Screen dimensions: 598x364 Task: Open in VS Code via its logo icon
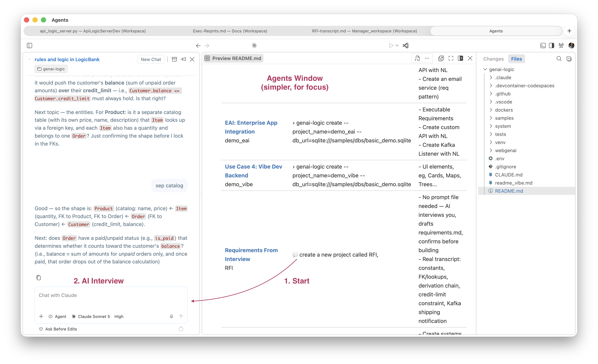click(406, 45)
